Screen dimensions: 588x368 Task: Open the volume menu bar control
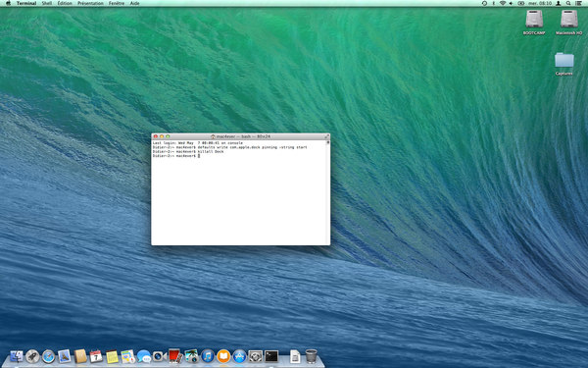[512, 3]
